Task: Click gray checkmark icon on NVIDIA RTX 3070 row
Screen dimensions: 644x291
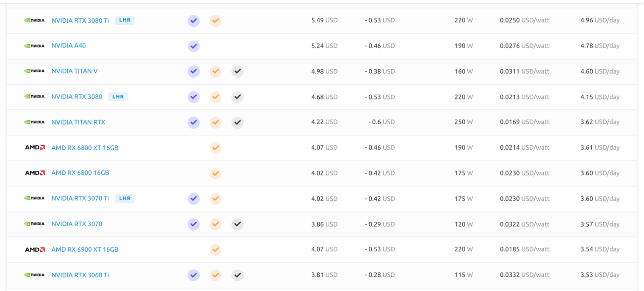Action: tap(237, 224)
